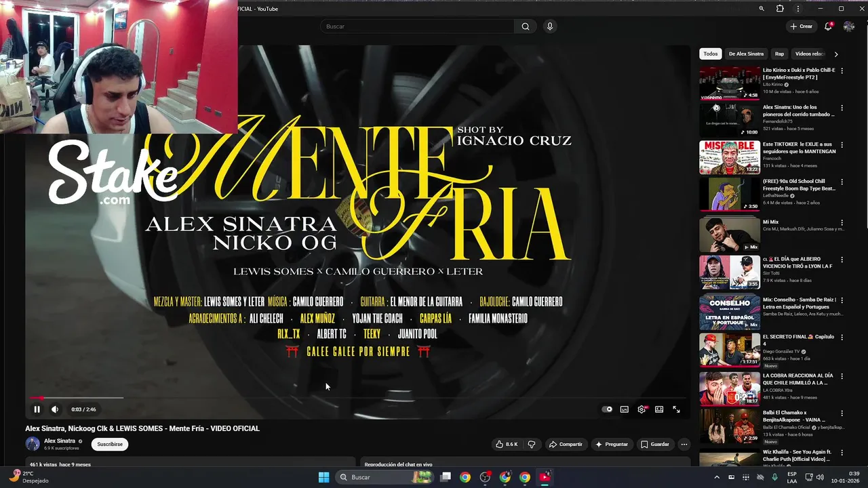Image resolution: width=868 pixels, height=488 pixels.
Task: Open options for 90s Old School video
Action: [x=842, y=182]
